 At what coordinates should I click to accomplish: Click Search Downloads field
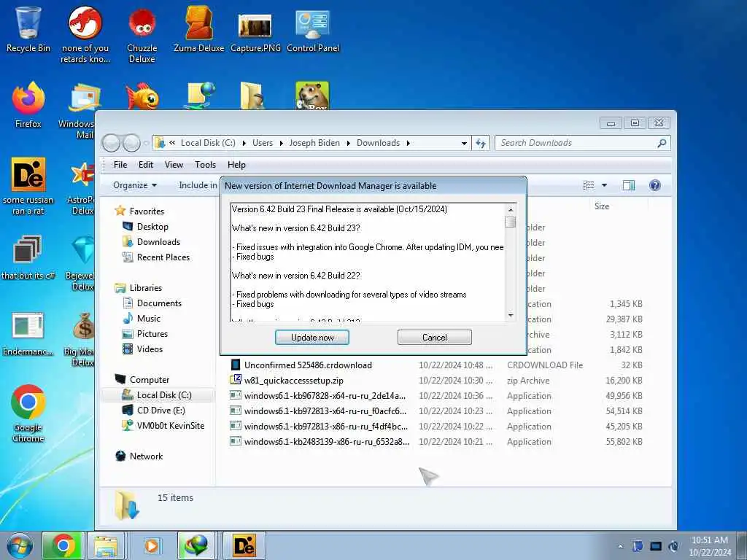[583, 143]
